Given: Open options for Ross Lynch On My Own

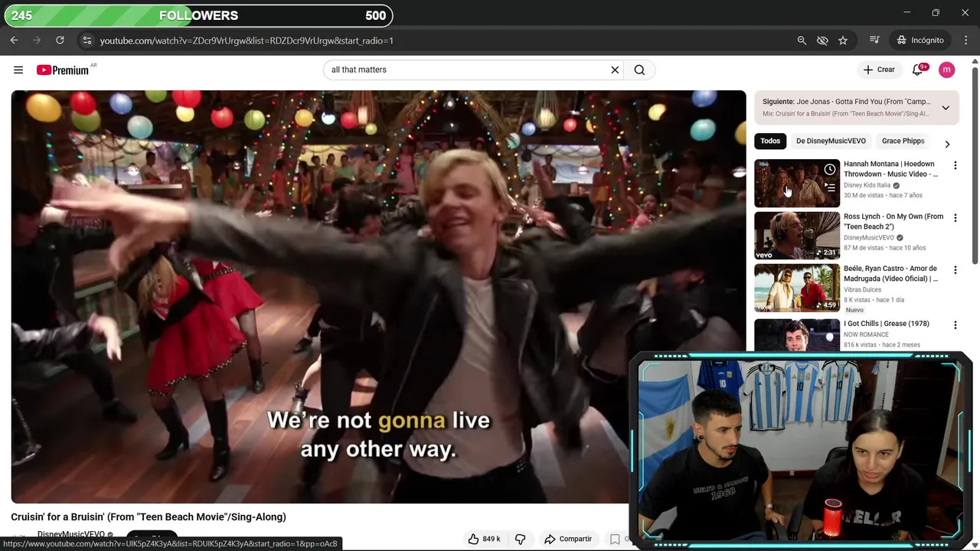Looking at the screenshot, I should (955, 218).
